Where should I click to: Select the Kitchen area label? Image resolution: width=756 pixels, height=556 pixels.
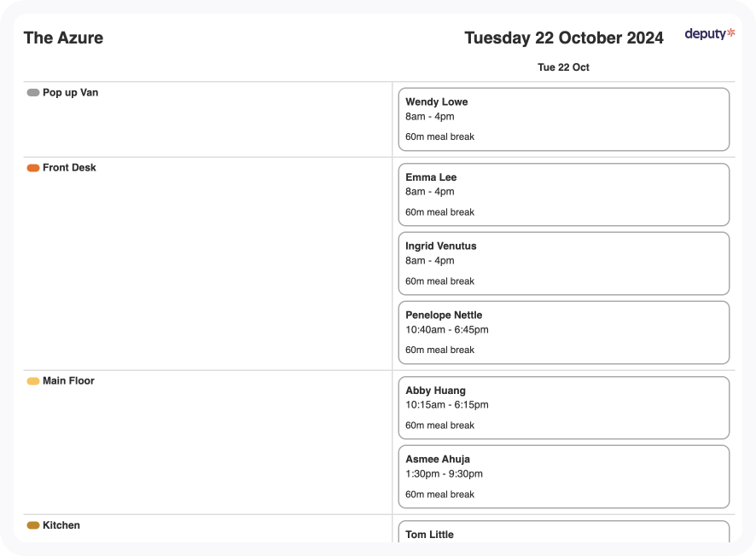[x=61, y=525]
